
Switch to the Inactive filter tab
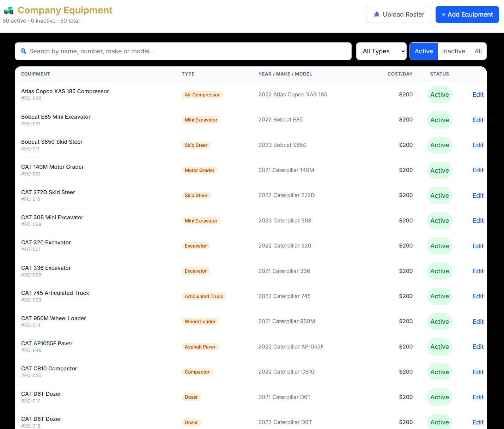coord(453,51)
